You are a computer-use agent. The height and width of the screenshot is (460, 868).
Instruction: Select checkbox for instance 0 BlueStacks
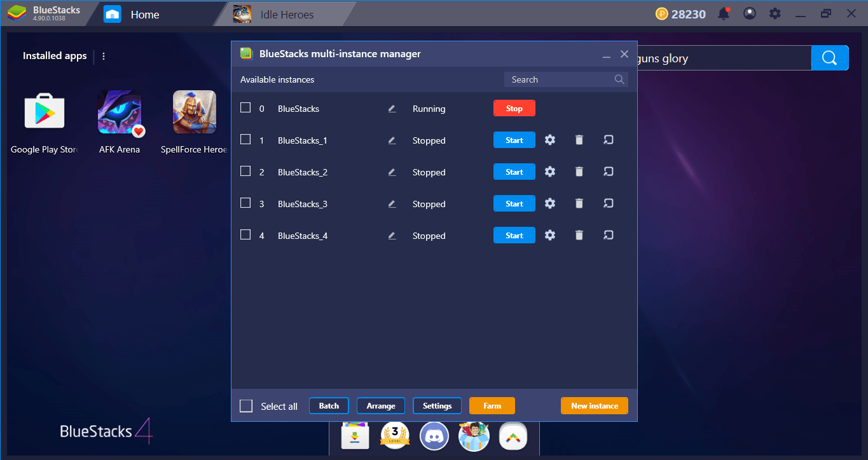coord(245,107)
